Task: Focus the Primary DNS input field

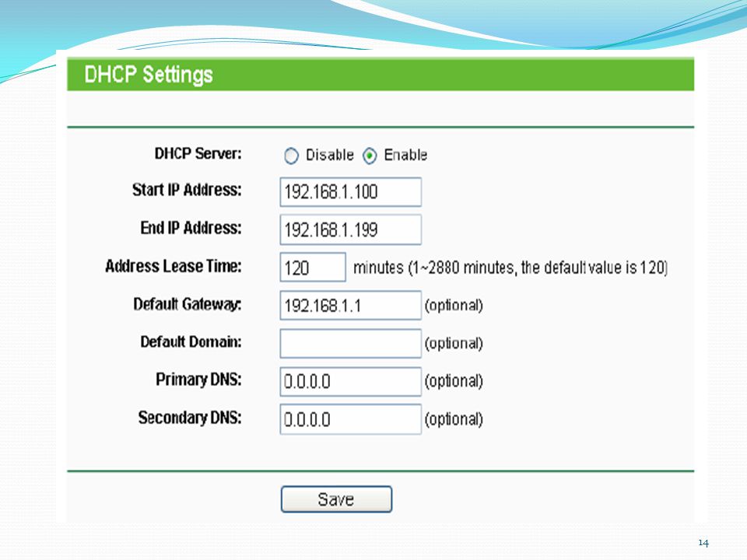Action: pos(351,381)
